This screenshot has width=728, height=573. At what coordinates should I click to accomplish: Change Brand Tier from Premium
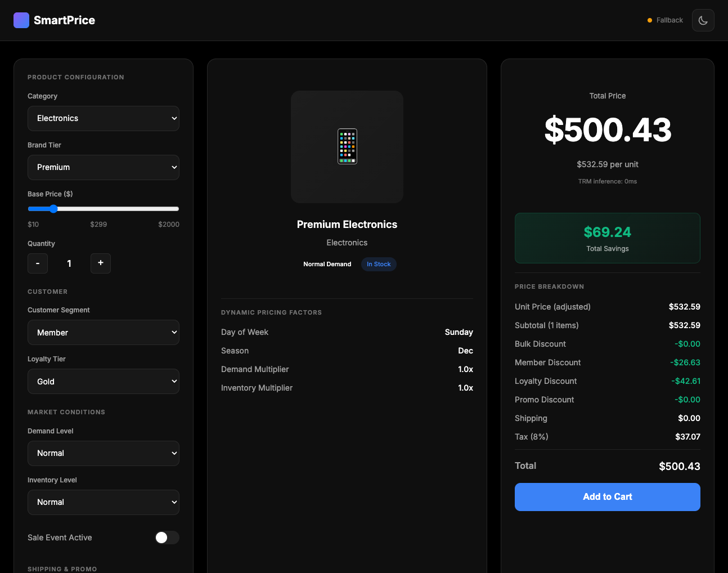[x=104, y=167]
